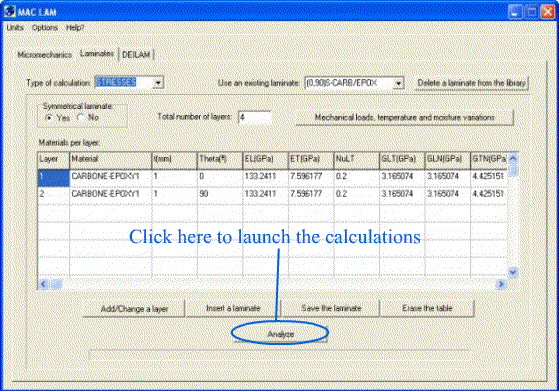Open the Options menu
The height and width of the screenshot is (391, 559).
pyautogui.click(x=45, y=27)
